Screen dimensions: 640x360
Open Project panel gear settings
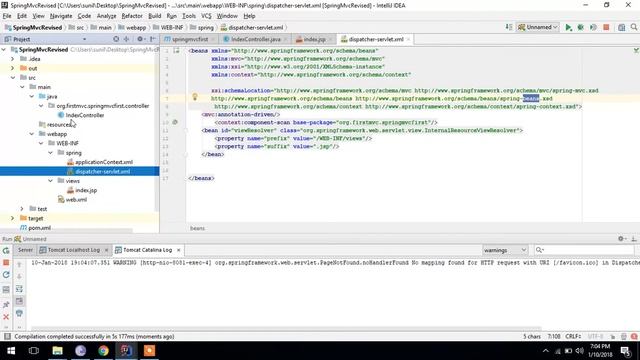pyautogui.click(x=140, y=39)
